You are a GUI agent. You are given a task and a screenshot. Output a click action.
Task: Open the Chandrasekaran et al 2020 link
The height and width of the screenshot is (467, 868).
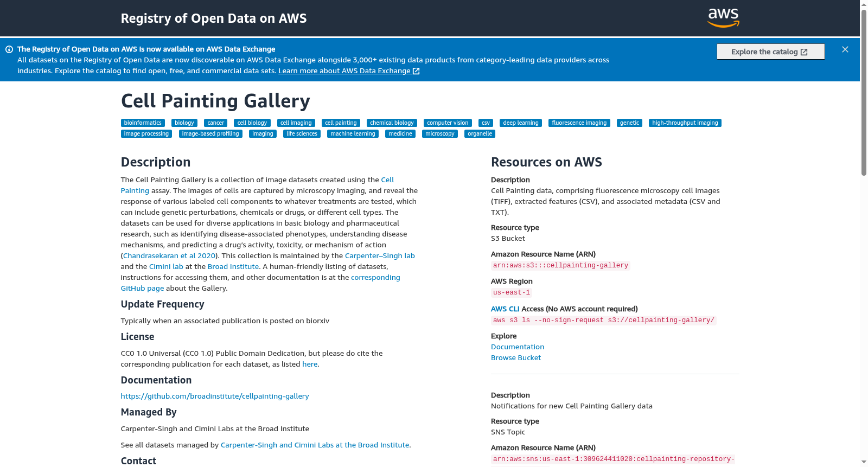point(169,256)
